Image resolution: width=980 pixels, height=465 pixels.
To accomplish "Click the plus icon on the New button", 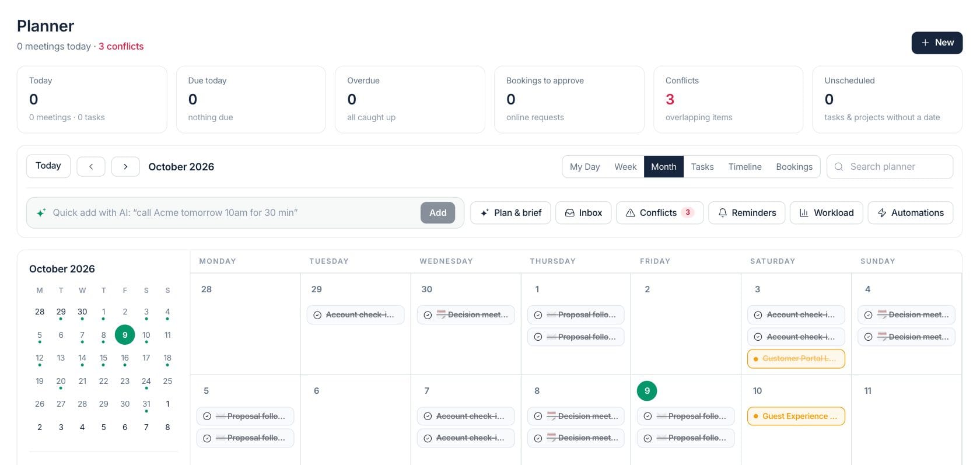I will pyautogui.click(x=925, y=43).
